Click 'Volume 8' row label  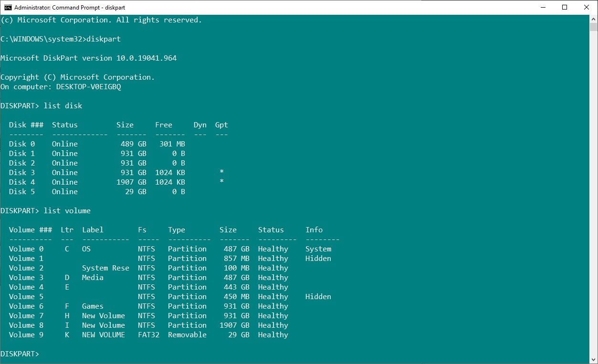26,325
